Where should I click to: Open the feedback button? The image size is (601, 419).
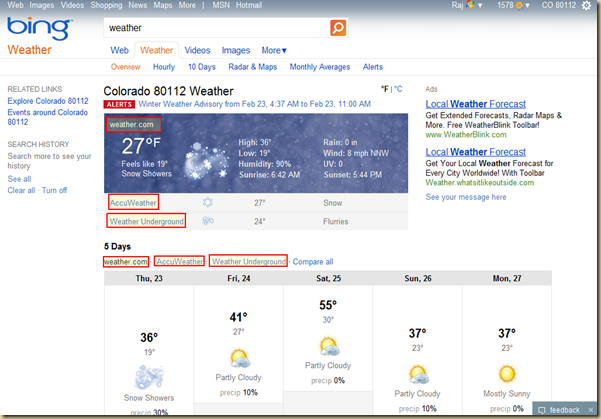tap(559, 410)
